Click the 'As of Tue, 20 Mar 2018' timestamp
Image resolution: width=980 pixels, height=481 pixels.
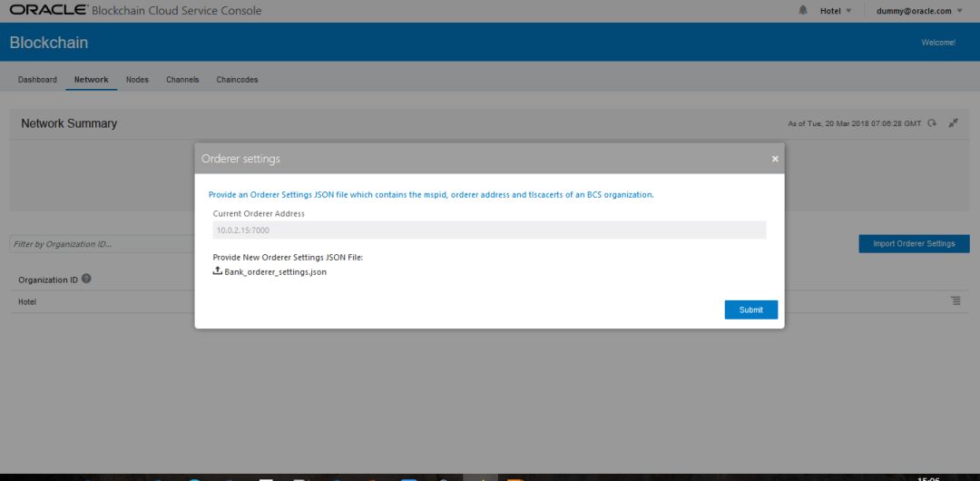[855, 123]
